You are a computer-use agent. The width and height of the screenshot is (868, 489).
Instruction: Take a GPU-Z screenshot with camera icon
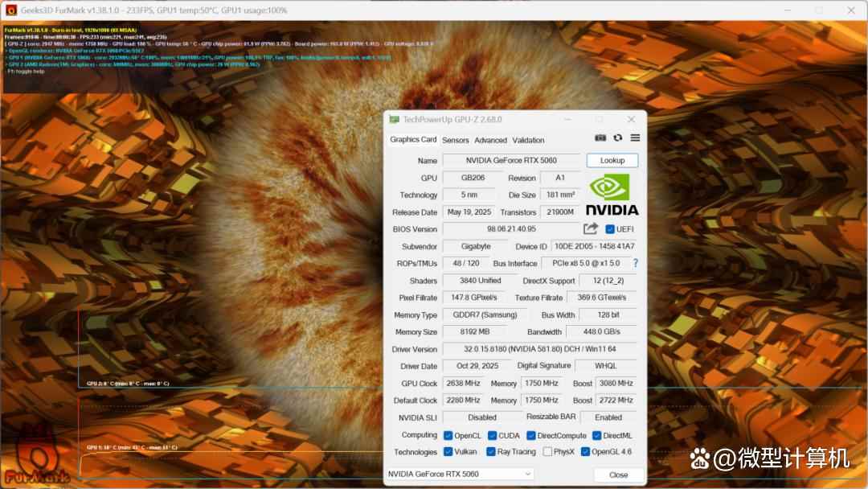tap(600, 138)
